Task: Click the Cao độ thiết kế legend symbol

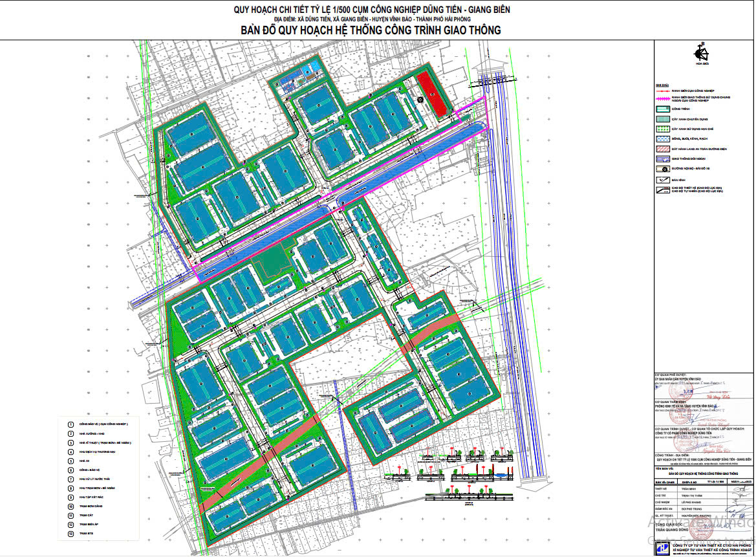Action: coord(664,190)
